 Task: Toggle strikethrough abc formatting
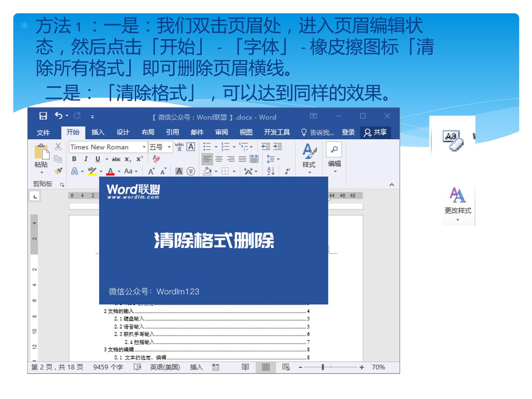coord(116,159)
